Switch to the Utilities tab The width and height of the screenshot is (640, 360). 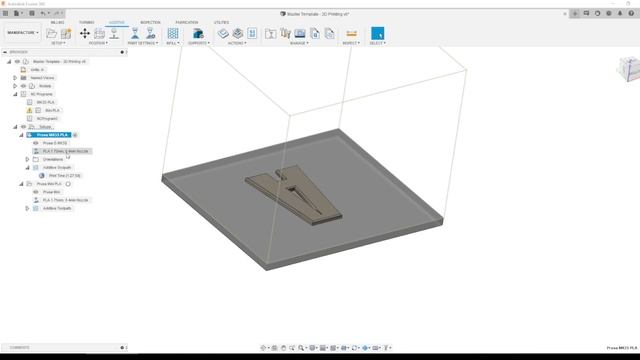pyautogui.click(x=222, y=22)
